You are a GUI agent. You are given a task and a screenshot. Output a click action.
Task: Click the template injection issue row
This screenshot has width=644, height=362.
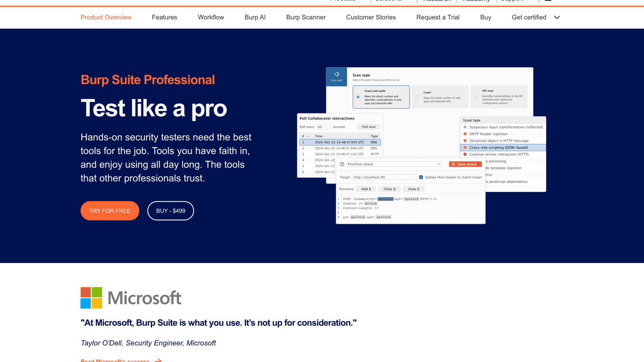coord(516,168)
